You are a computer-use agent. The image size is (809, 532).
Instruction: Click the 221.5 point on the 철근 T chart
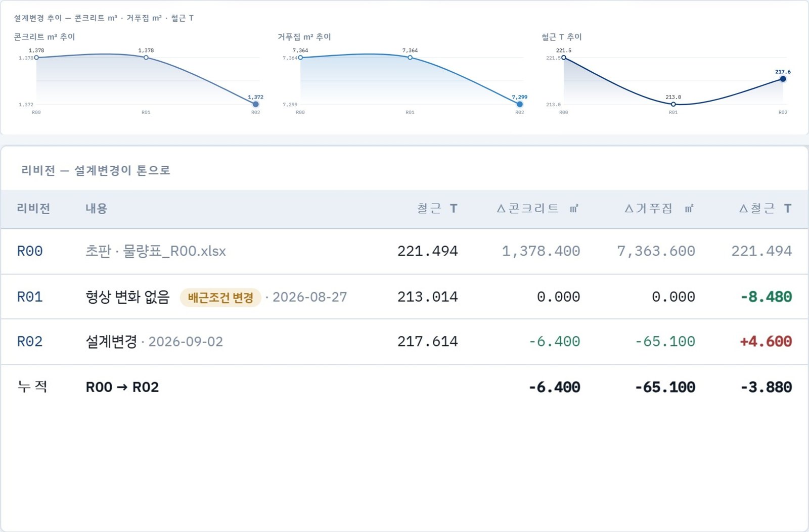pos(564,58)
